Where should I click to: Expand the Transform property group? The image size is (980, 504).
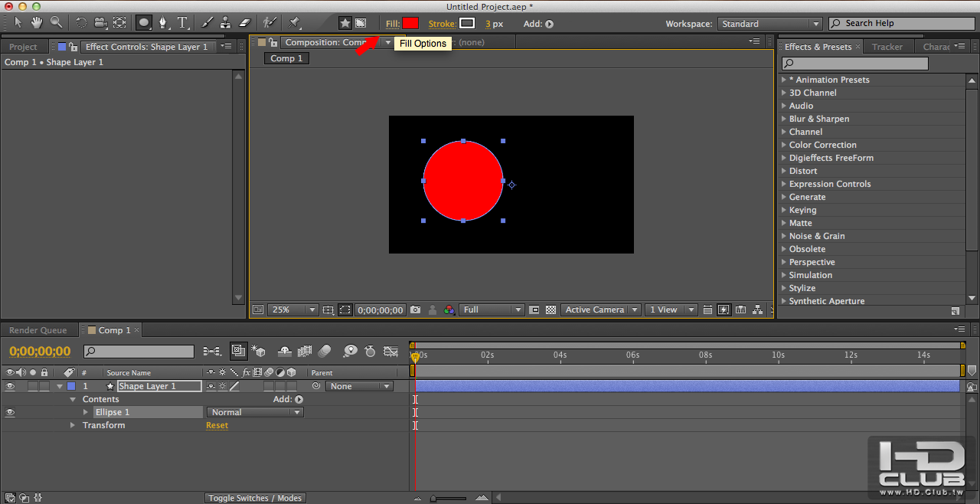click(x=73, y=425)
